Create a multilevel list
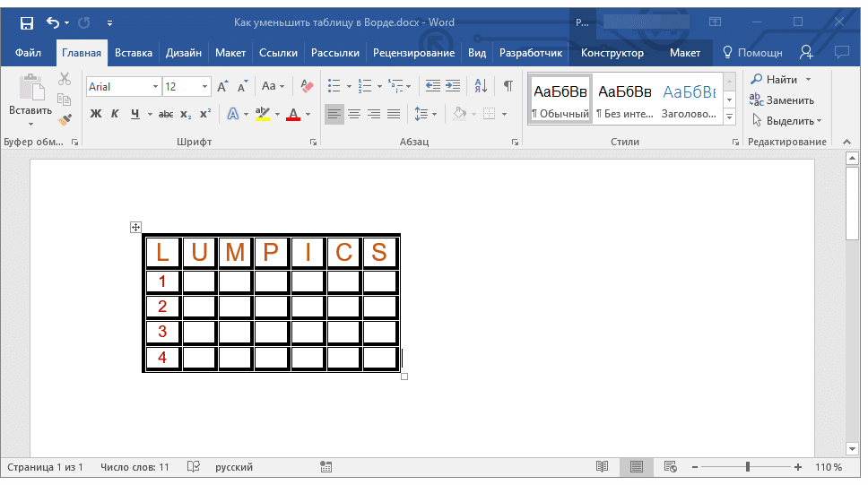Screen dimensions: 868x485 pyautogui.click(x=395, y=86)
